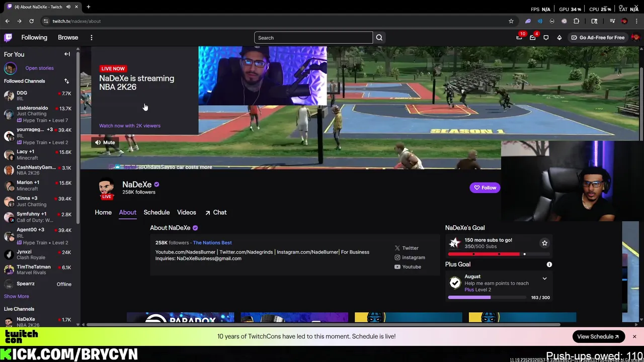644x362 pixels.
Task: Click the live stream preview video
Action: point(360,108)
